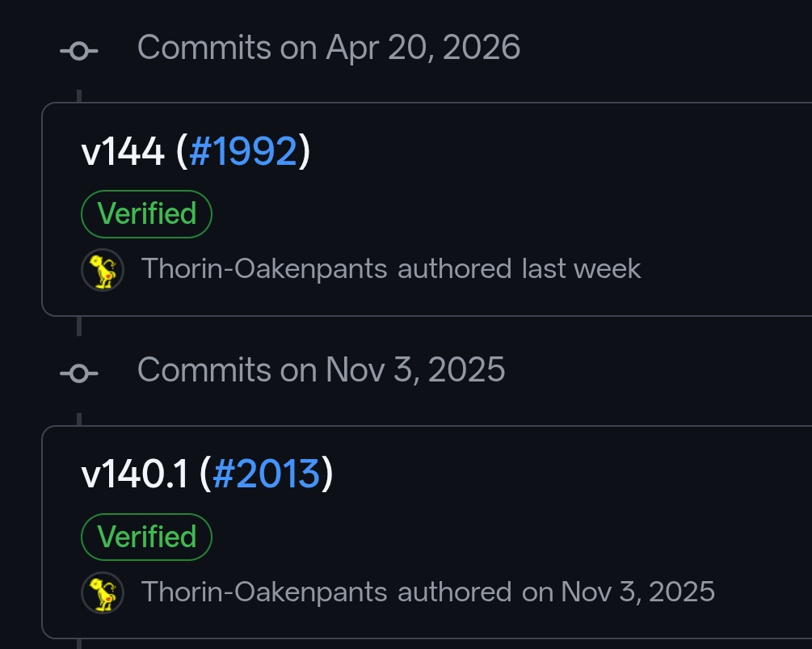Click the v140.1 commit title
812x649 pixels.
135,474
